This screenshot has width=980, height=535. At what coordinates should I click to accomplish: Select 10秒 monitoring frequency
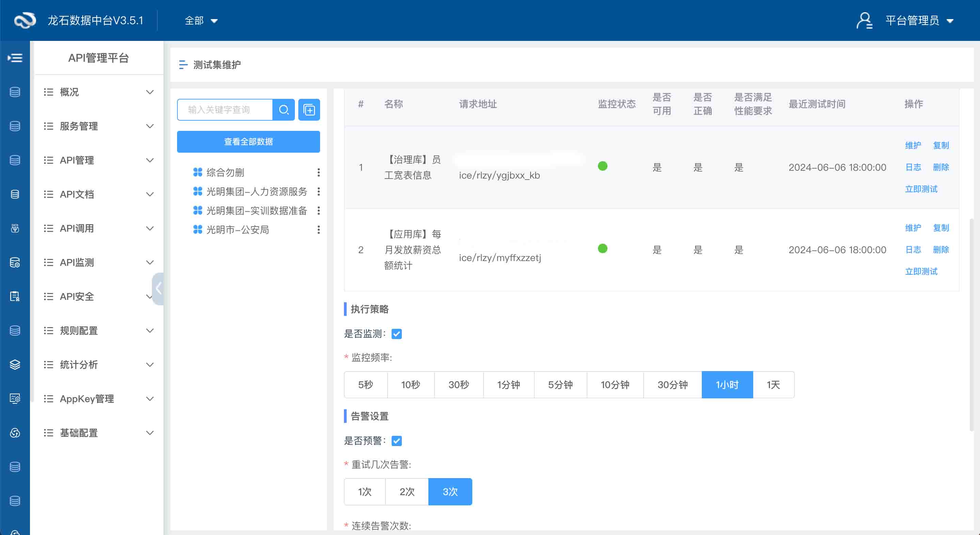[x=411, y=385]
